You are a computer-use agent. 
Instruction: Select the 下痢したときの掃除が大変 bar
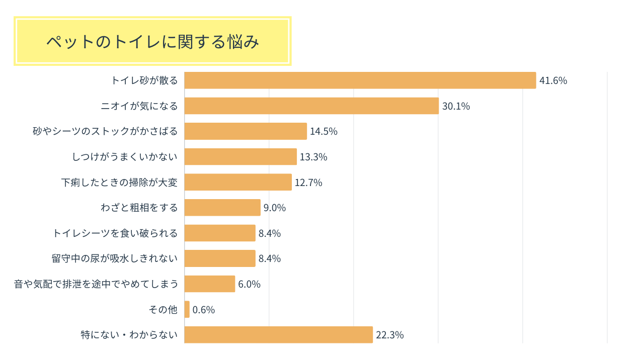238,182
